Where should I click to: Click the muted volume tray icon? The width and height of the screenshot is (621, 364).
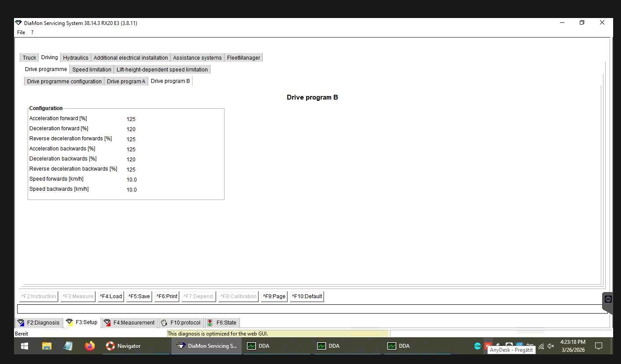pos(551,346)
